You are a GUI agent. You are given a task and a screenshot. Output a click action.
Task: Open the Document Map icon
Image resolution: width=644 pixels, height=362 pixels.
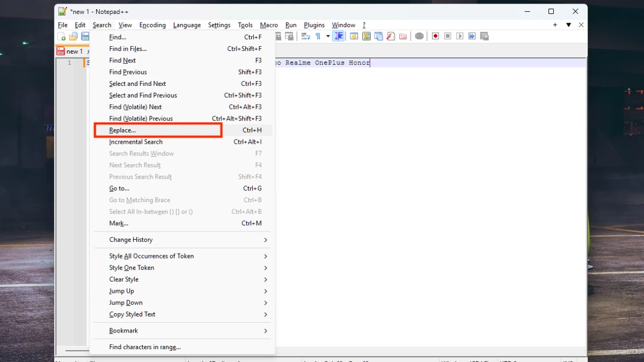pos(367,36)
